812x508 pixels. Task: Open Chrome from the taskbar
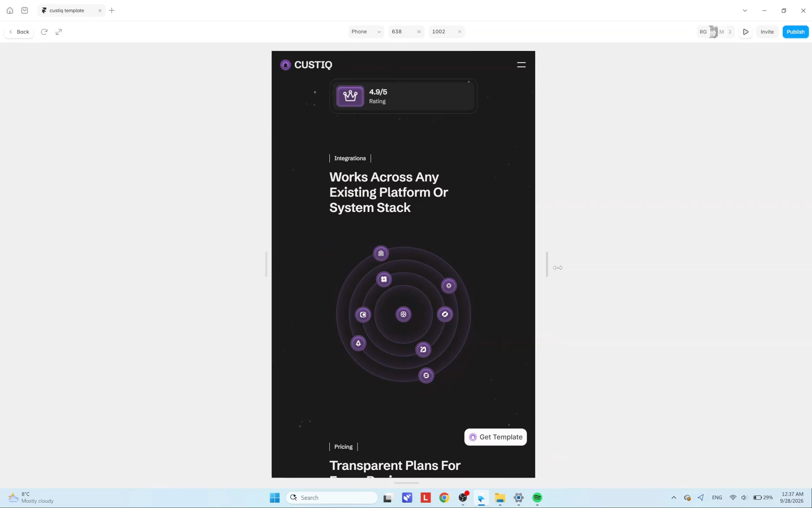444,498
